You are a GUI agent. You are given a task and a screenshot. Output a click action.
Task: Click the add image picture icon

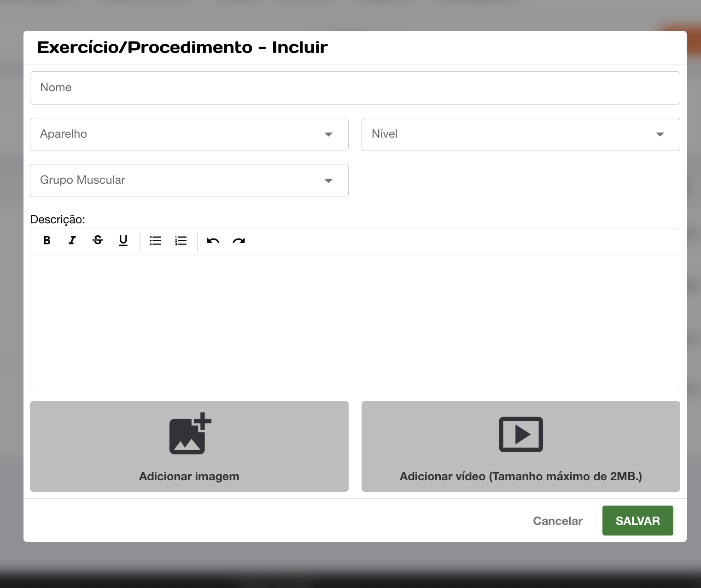click(190, 434)
